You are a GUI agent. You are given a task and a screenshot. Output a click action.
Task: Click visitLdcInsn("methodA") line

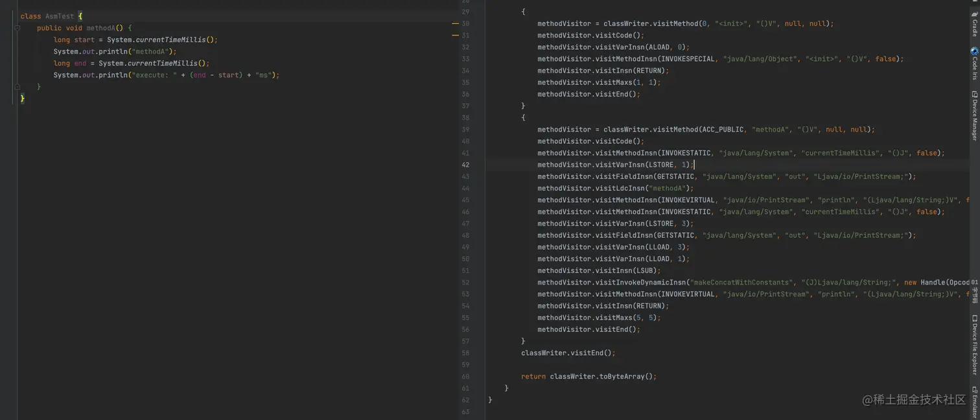point(615,188)
